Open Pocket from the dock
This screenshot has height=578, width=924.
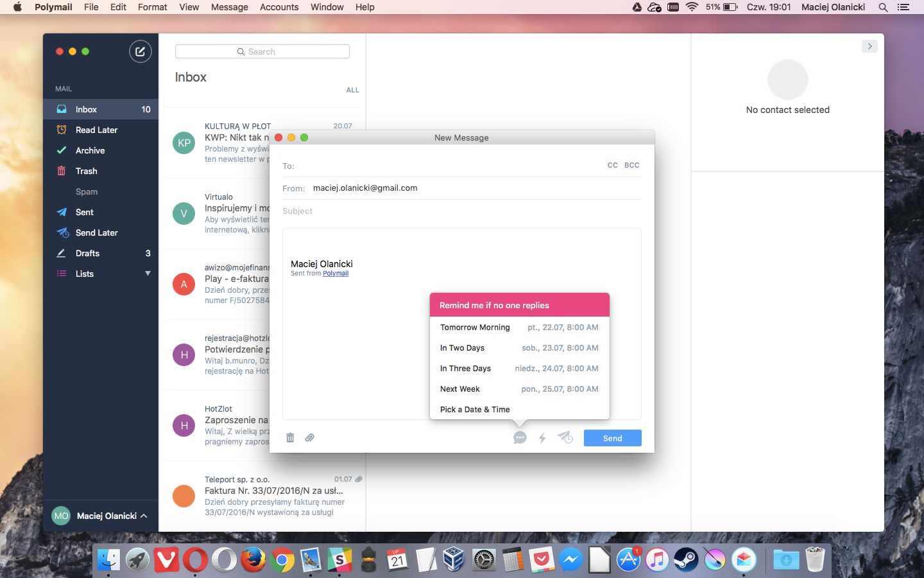tap(542, 560)
